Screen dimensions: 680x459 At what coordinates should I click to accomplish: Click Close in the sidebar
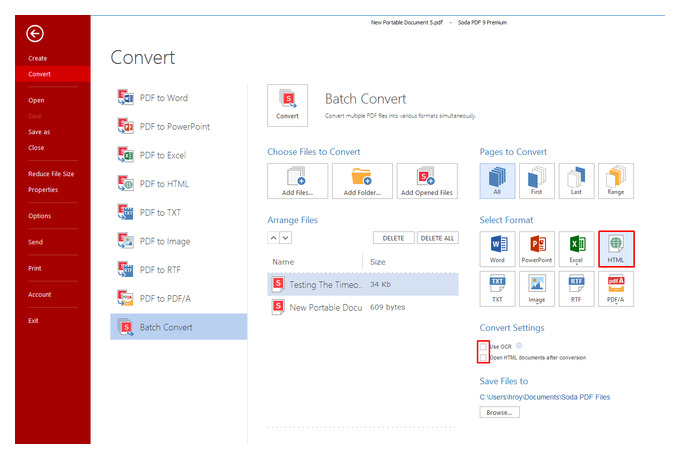coord(36,148)
